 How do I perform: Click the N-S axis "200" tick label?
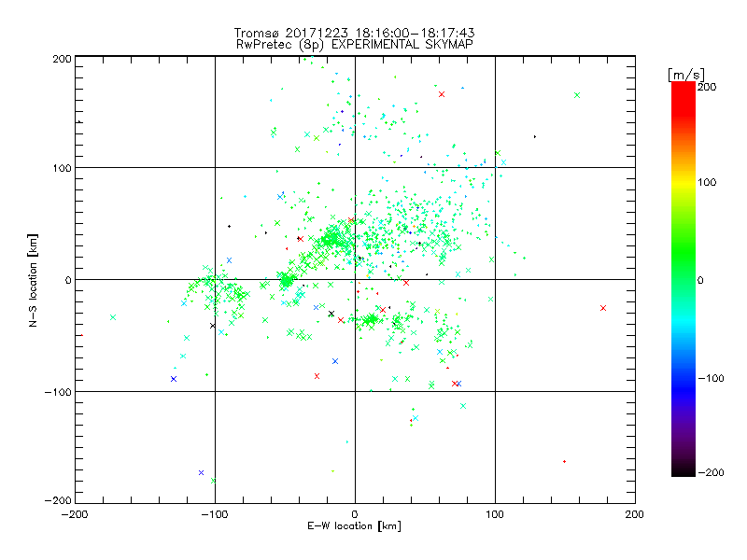62,59
